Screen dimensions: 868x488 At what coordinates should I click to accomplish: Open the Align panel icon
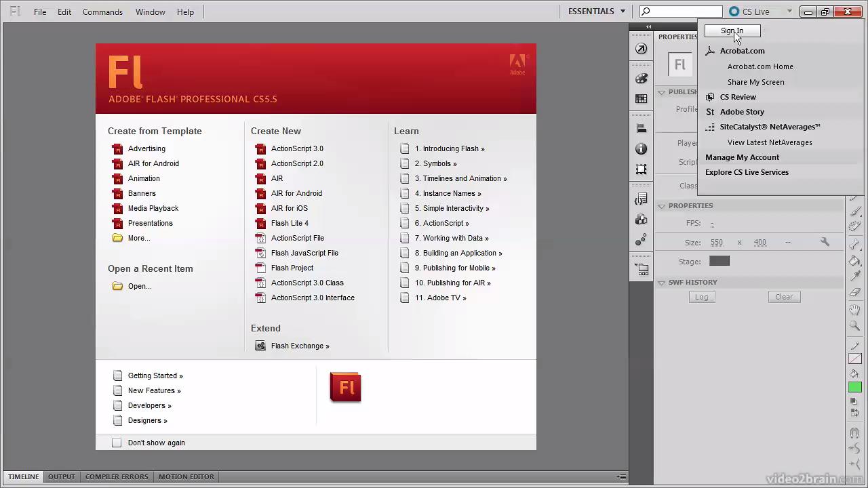[x=642, y=128]
